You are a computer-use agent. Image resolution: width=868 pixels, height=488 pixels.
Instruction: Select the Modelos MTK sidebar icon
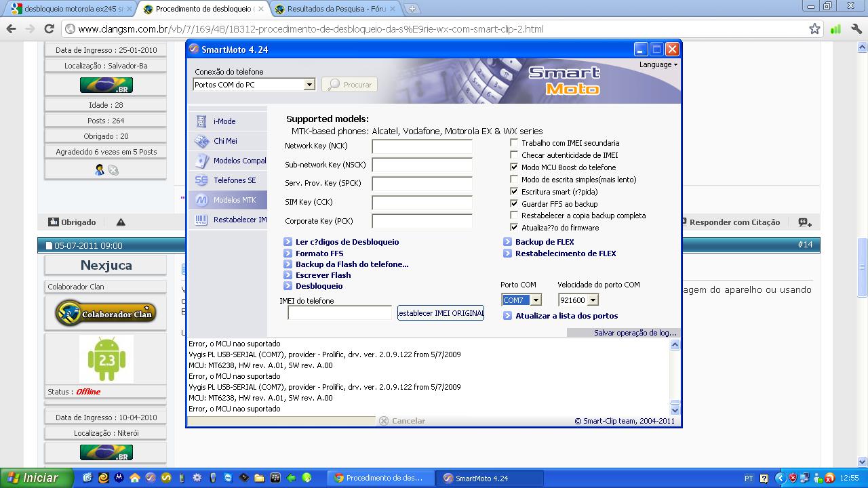pos(201,200)
